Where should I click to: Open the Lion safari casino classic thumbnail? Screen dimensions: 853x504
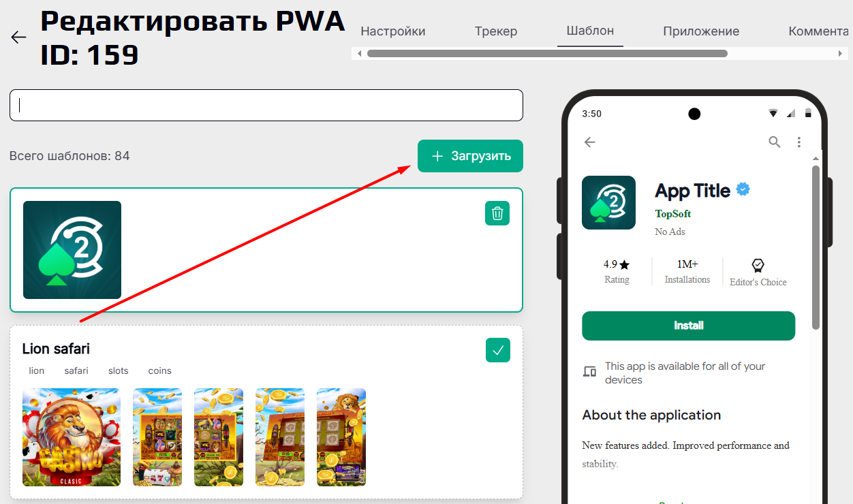pyautogui.click(x=72, y=437)
